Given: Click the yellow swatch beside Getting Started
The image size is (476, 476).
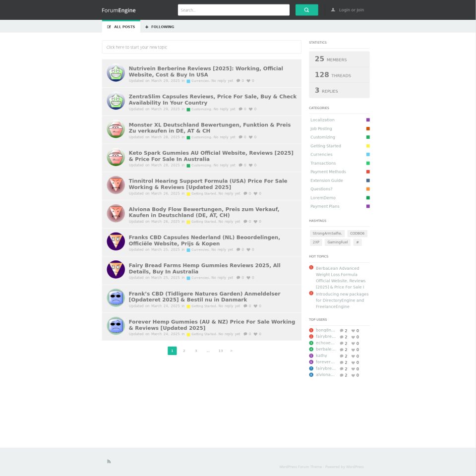Looking at the screenshot, I should click(368, 146).
